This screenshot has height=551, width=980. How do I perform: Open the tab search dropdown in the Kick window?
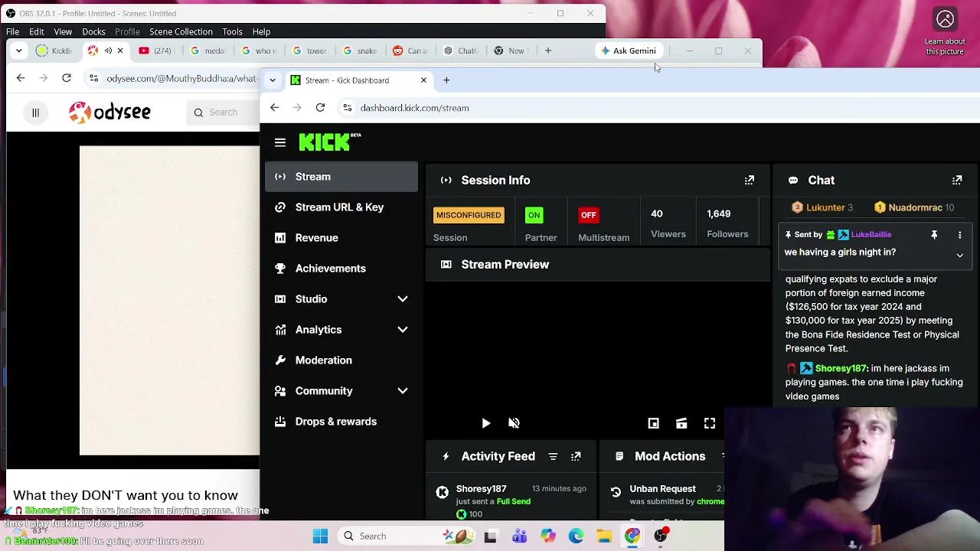[x=273, y=80]
